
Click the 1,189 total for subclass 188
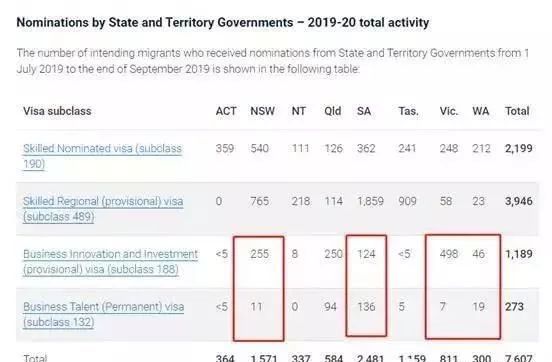pos(519,254)
